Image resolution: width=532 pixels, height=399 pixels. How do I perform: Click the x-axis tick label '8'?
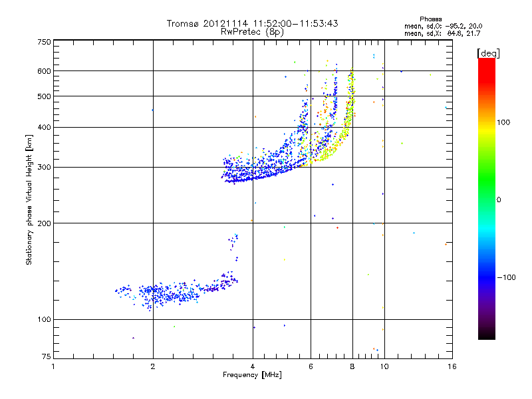click(x=352, y=366)
